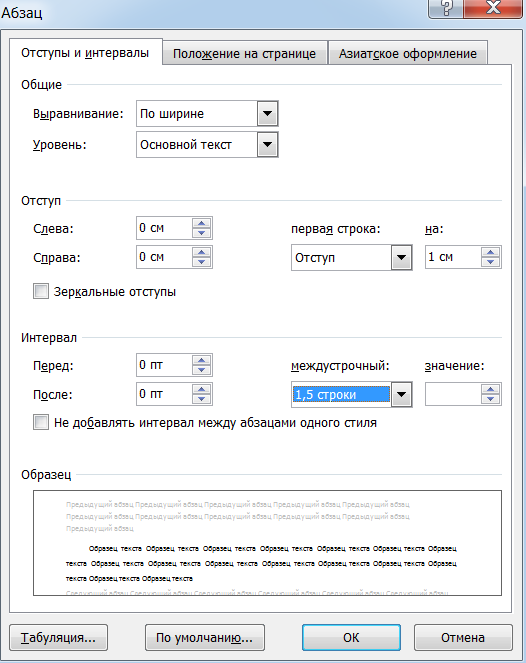Cancel with the Отмена button
526x663 pixels.
coord(463,637)
